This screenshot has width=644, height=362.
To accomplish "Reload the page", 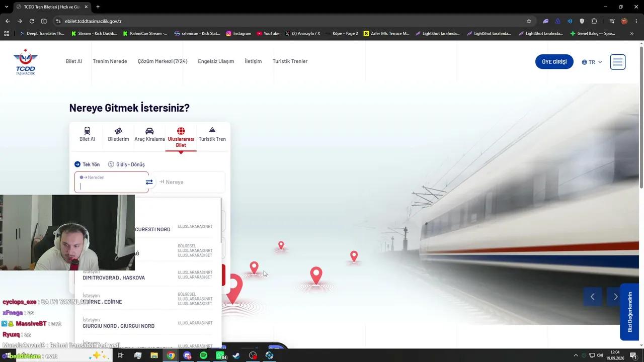I will click(x=32, y=21).
